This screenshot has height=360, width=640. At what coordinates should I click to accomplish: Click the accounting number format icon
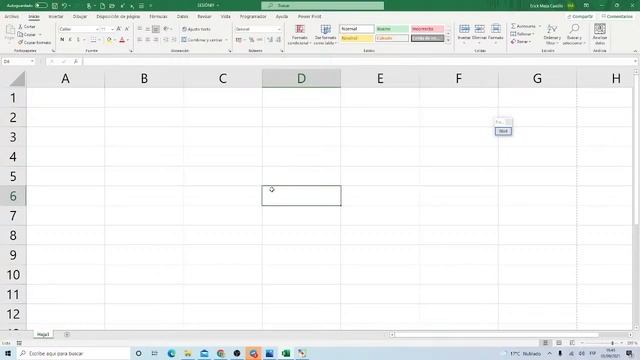pos(239,40)
